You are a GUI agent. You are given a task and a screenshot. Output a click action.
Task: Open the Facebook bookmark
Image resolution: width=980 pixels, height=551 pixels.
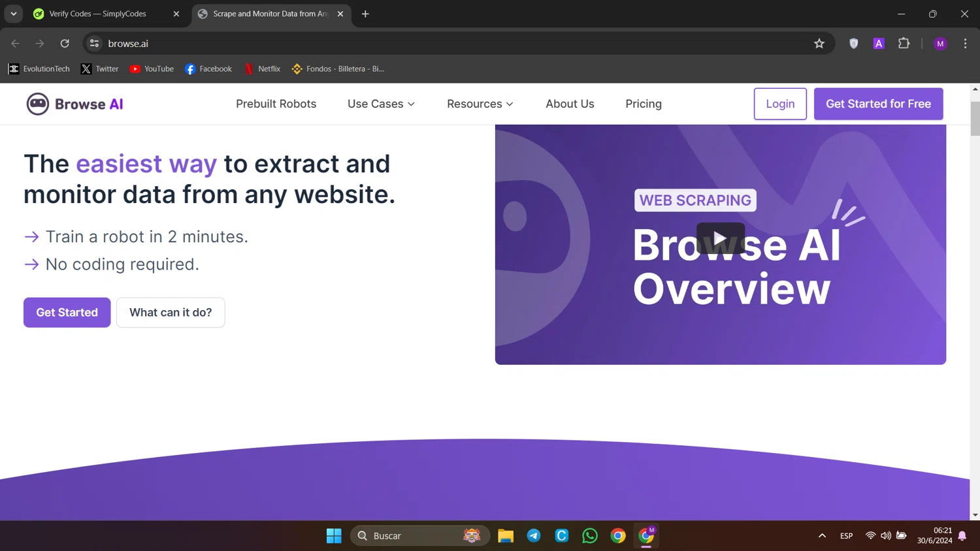208,69
